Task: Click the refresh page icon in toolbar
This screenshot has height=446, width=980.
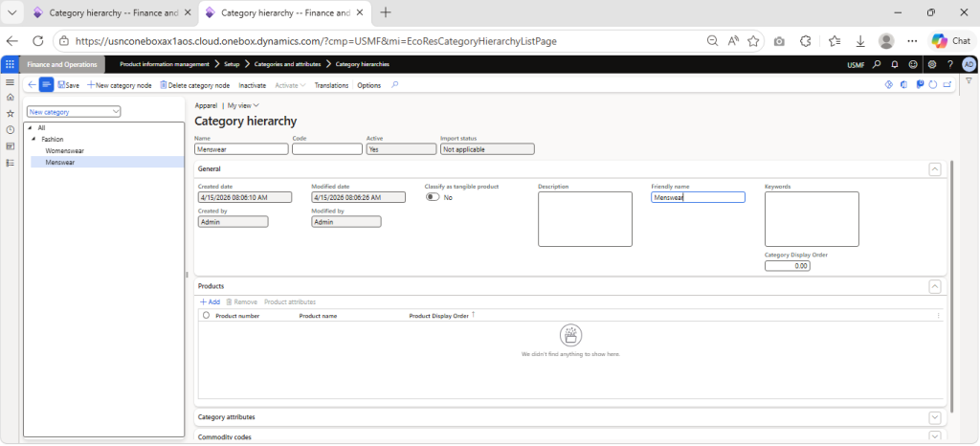Action: (931, 85)
